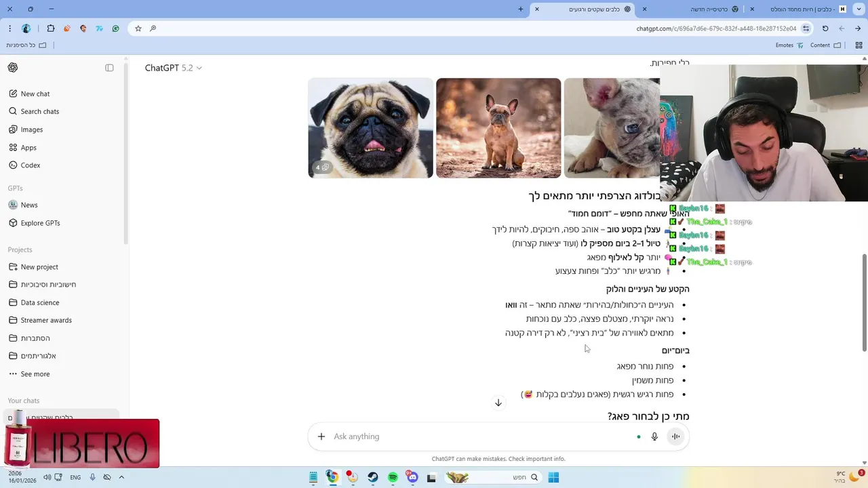Open the tab search dropdown
This screenshot has width=868, height=488.
coord(859,9)
